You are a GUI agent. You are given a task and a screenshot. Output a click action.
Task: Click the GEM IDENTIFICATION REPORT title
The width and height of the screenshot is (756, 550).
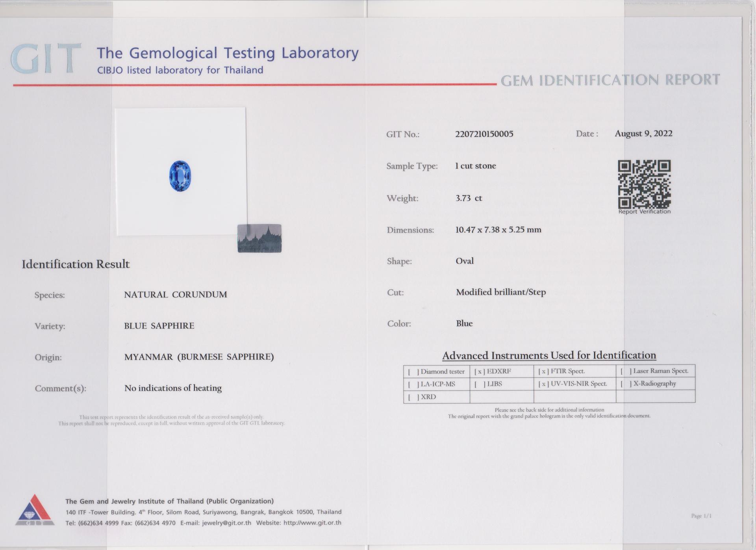tap(610, 80)
